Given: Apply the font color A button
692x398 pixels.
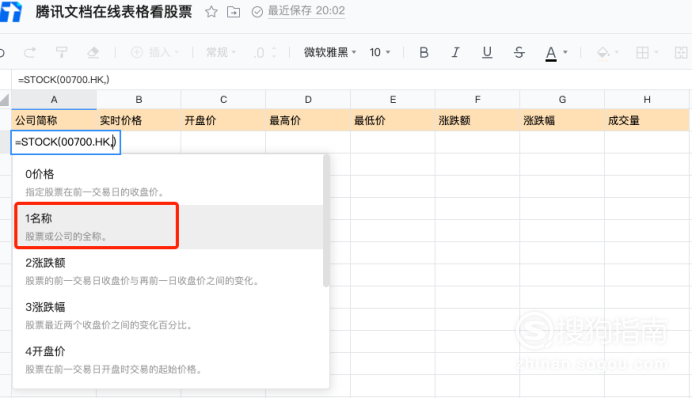Looking at the screenshot, I should click(551, 53).
